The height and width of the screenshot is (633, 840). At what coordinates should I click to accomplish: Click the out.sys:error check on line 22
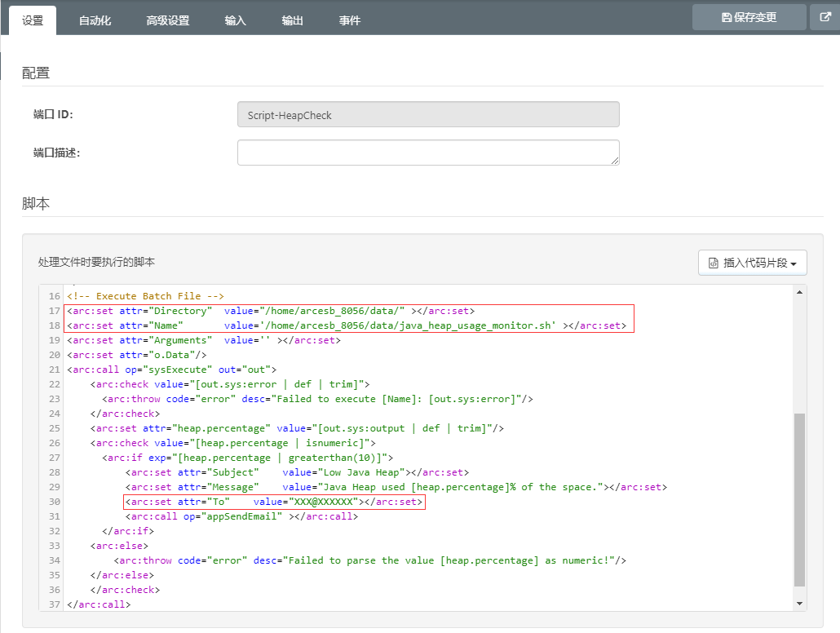point(230,384)
